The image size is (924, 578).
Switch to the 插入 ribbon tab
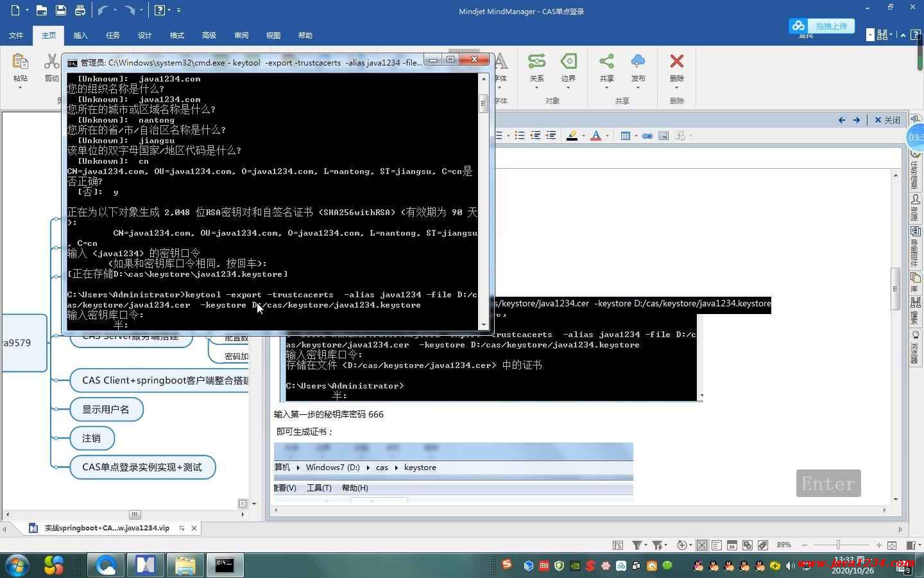[80, 35]
